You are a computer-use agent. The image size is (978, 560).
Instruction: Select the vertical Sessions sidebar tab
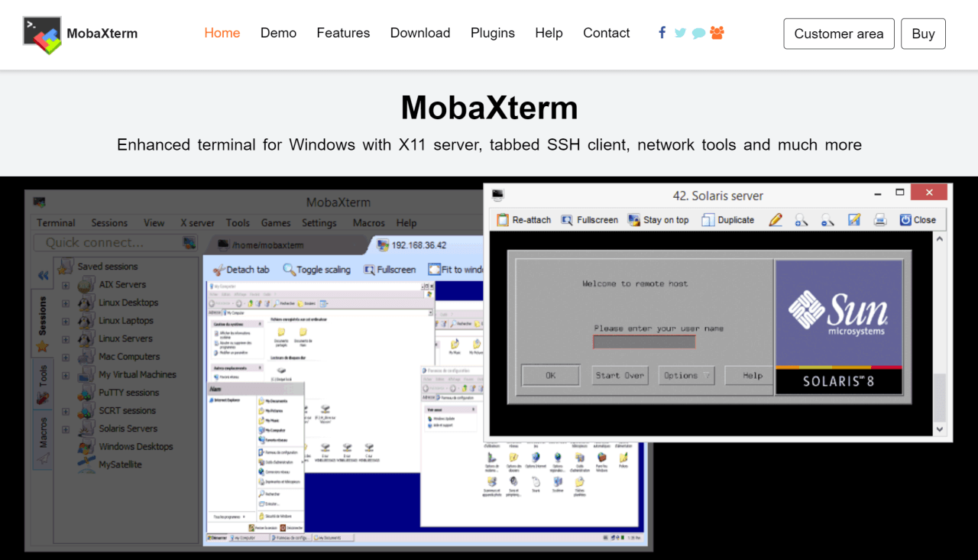pyautogui.click(x=43, y=324)
